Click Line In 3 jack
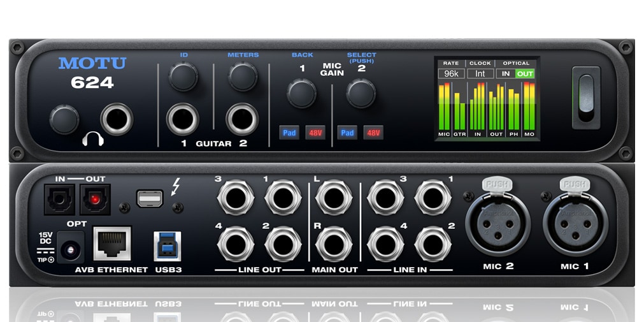The image size is (644, 322). 385,198
